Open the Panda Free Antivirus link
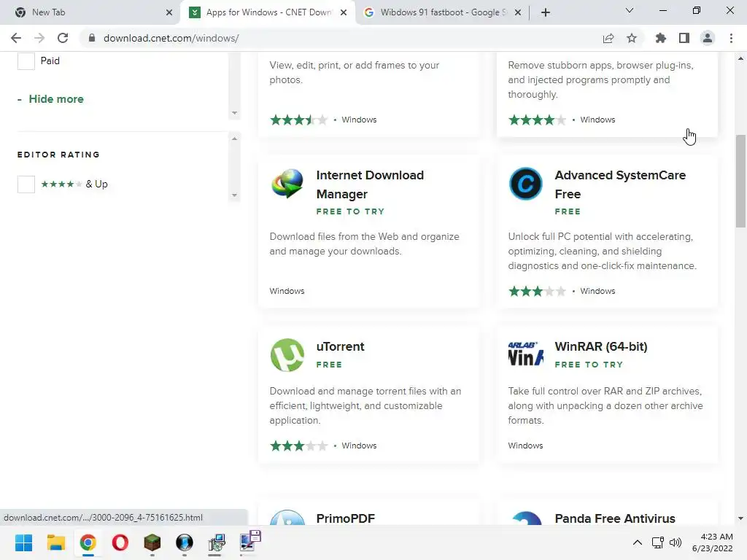 [615, 518]
